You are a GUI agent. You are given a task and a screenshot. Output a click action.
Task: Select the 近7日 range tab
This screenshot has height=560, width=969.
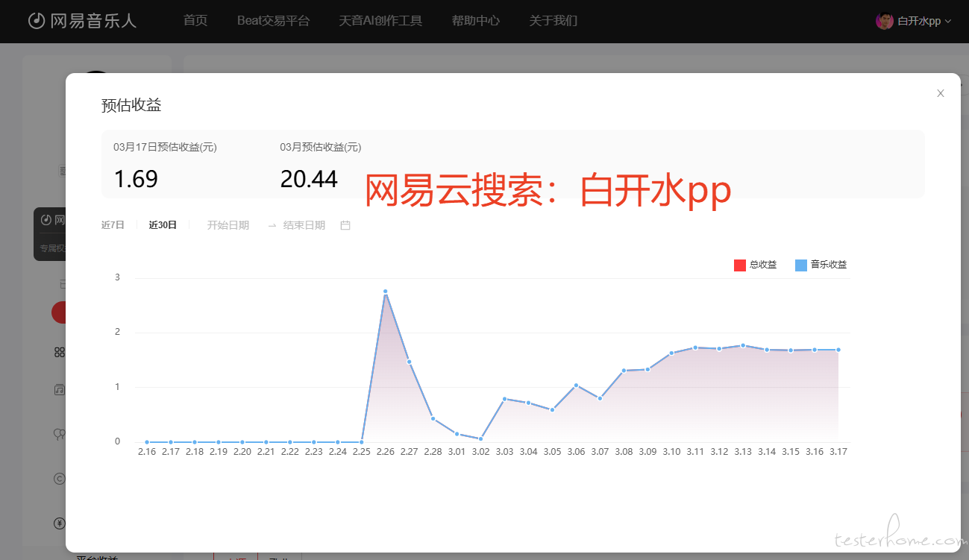(113, 225)
